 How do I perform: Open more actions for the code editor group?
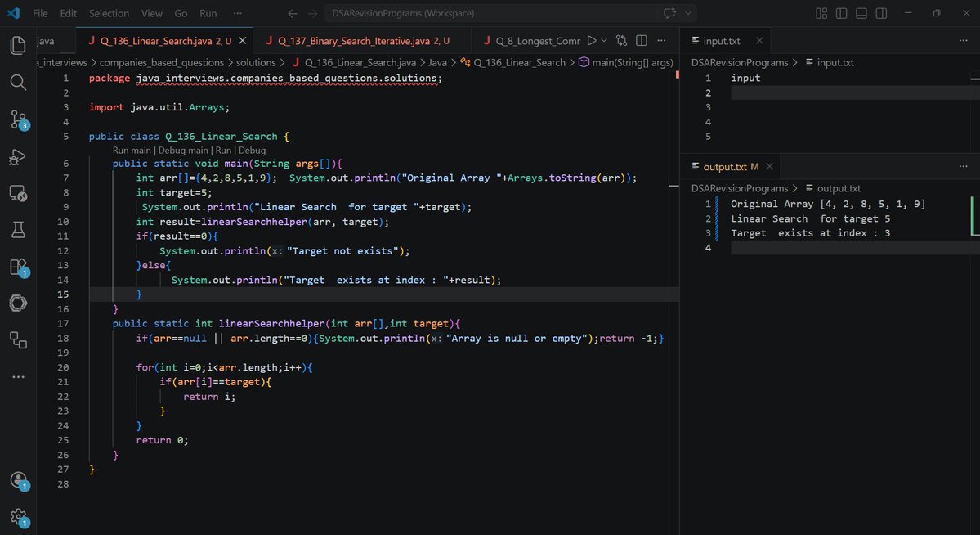[661, 41]
